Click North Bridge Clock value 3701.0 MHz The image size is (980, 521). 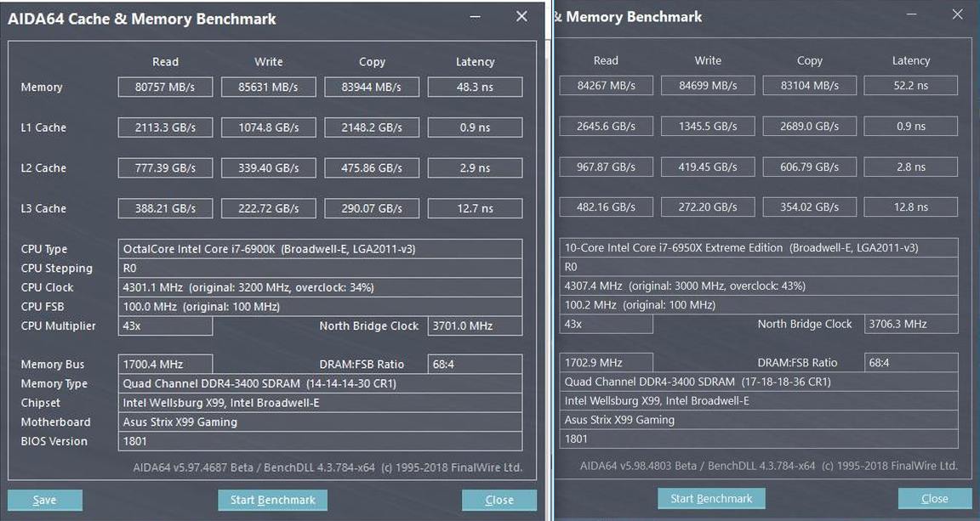pyautogui.click(x=475, y=326)
